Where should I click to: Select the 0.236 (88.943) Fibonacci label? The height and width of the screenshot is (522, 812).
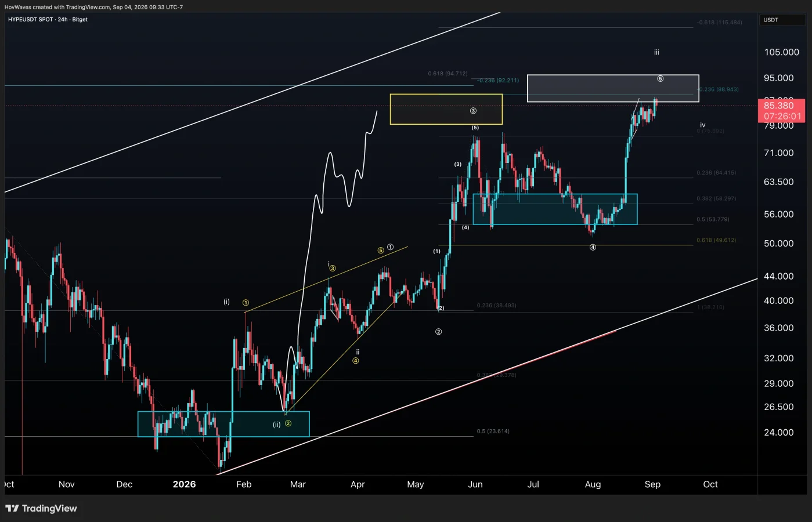pyautogui.click(x=719, y=89)
